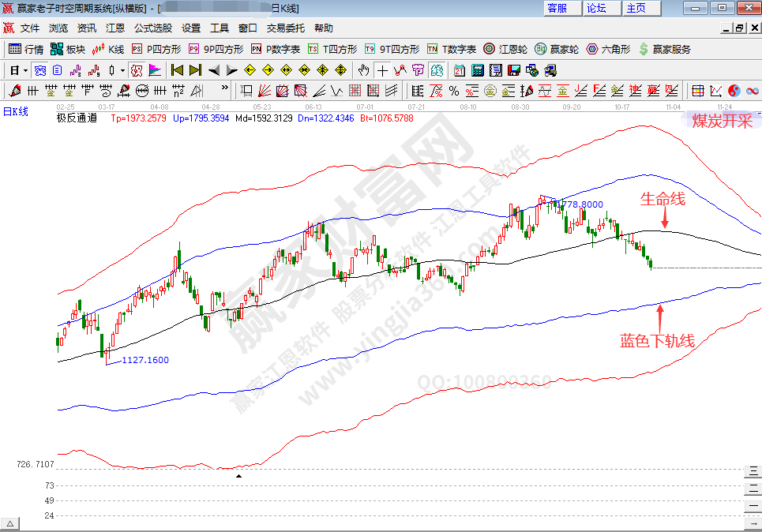Open the calculator icon in the toolbar
The width and height of the screenshot is (762, 532).
[476, 69]
